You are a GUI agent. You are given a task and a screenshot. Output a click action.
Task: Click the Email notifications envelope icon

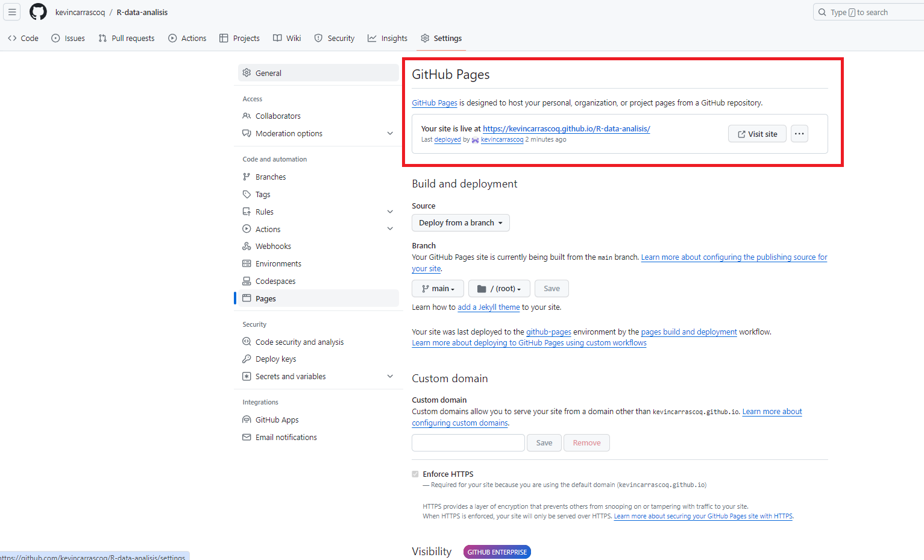point(247,437)
